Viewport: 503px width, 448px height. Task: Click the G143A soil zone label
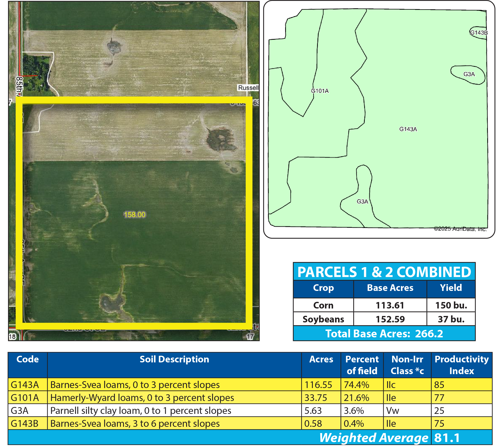[408, 129]
